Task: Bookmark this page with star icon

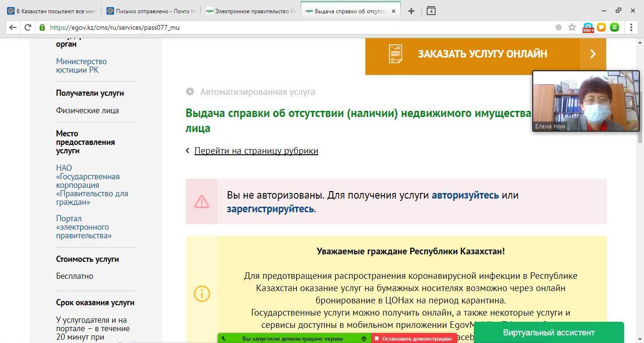Action: (572, 27)
